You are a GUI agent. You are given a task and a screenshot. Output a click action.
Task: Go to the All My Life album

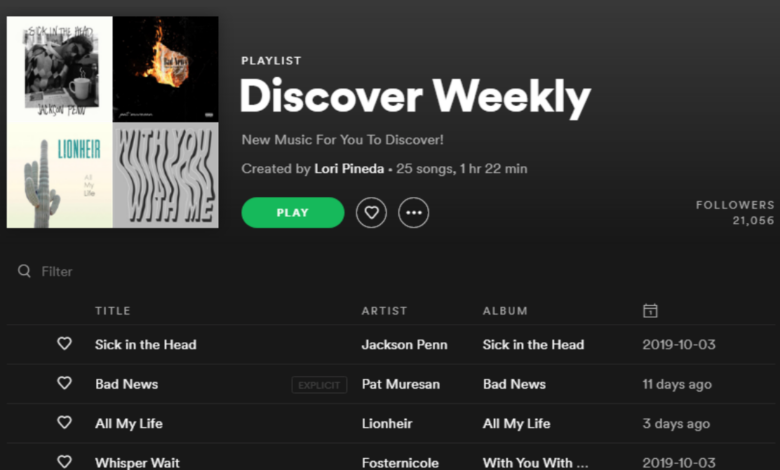click(x=516, y=424)
